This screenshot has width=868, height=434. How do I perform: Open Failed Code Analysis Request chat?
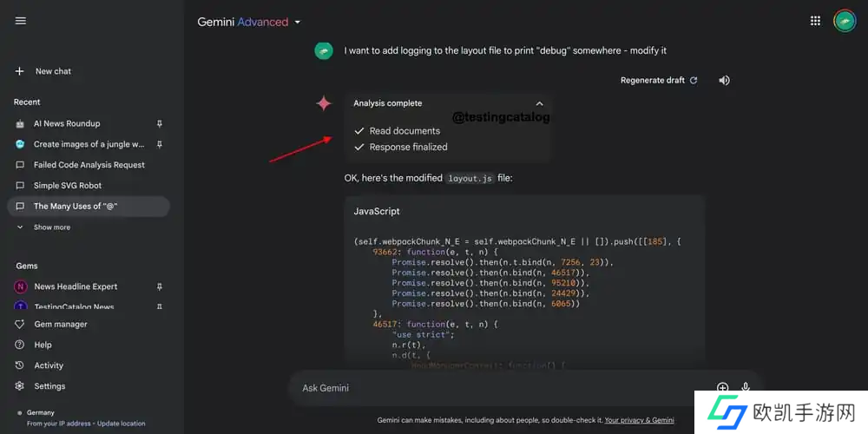click(x=89, y=165)
